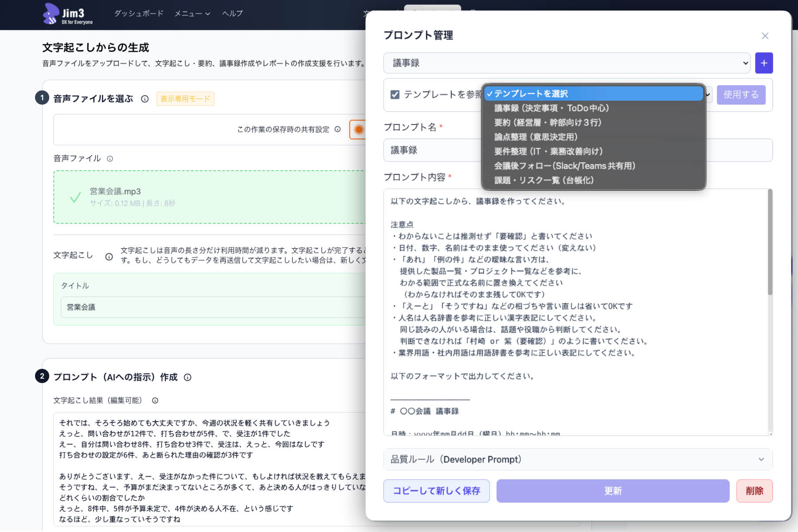
Task: Select the orange sharing radio option
Action: coord(359,129)
